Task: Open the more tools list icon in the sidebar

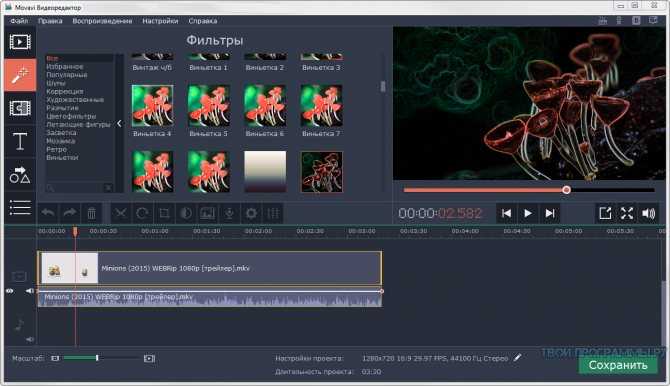Action: pos(20,208)
